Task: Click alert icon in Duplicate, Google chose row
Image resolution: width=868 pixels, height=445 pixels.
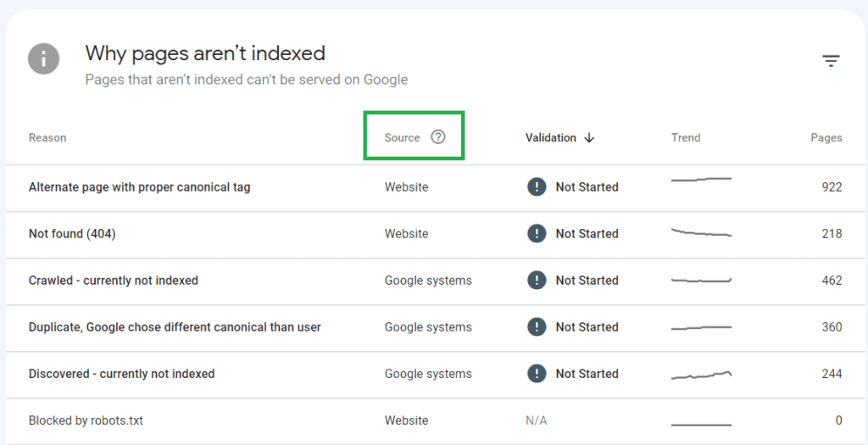Action: point(537,327)
